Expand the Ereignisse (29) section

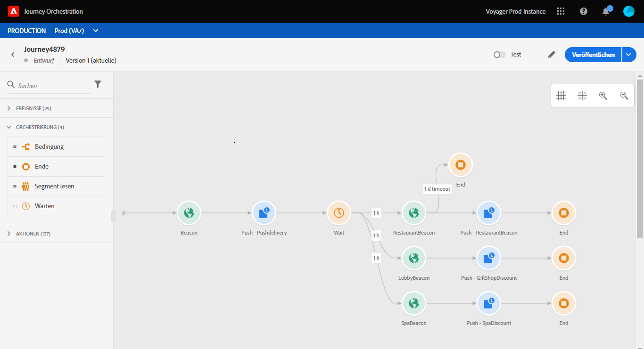[x=56, y=108]
